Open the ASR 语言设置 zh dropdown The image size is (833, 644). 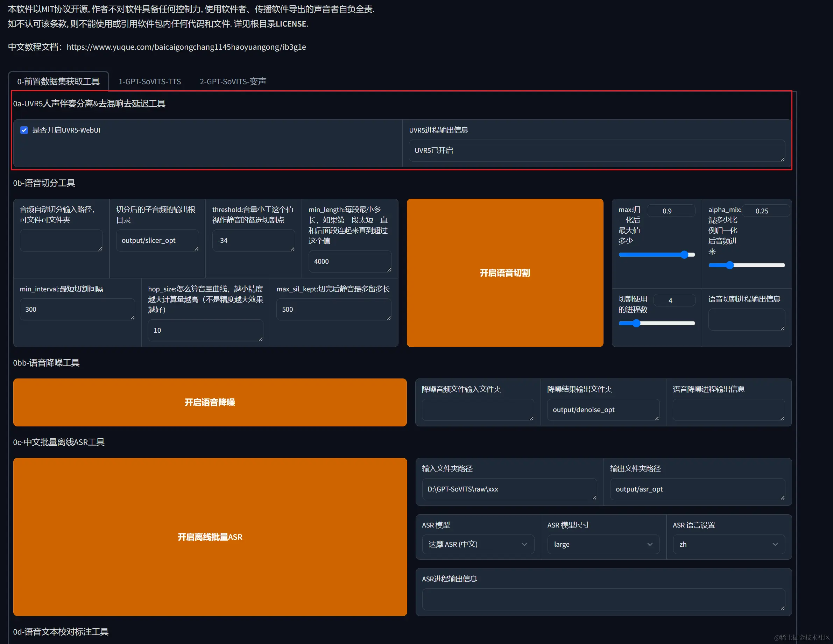[x=728, y=544]
